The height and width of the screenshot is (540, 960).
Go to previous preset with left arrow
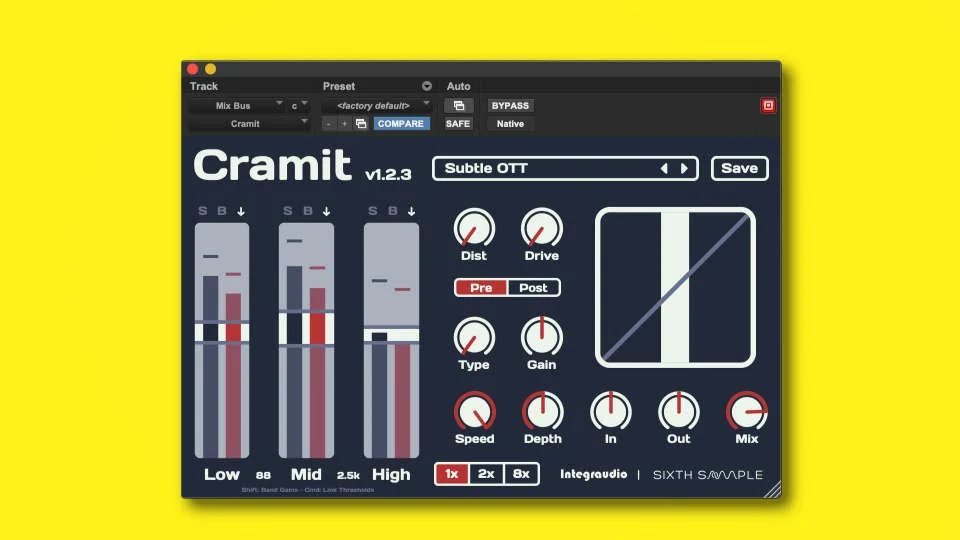tap(664, 168)
